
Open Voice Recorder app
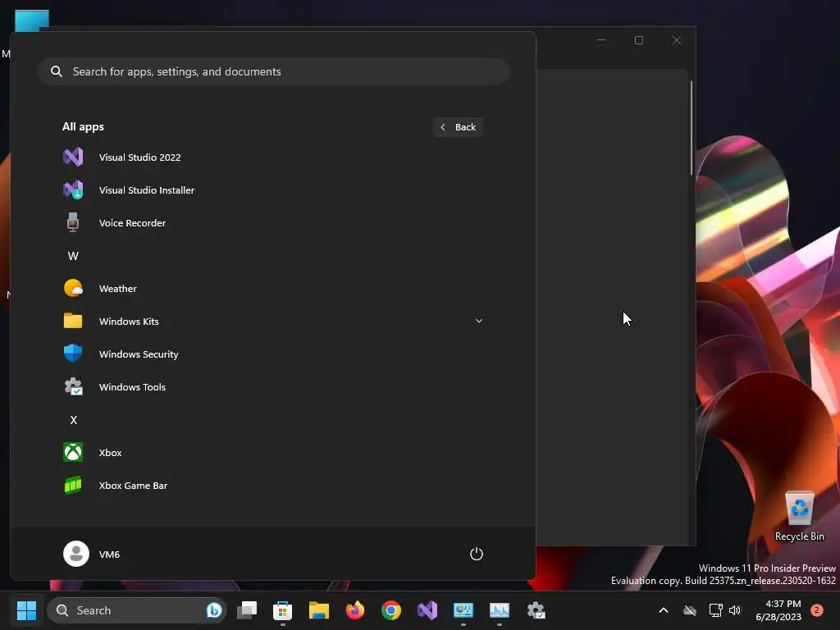(272, 223)
